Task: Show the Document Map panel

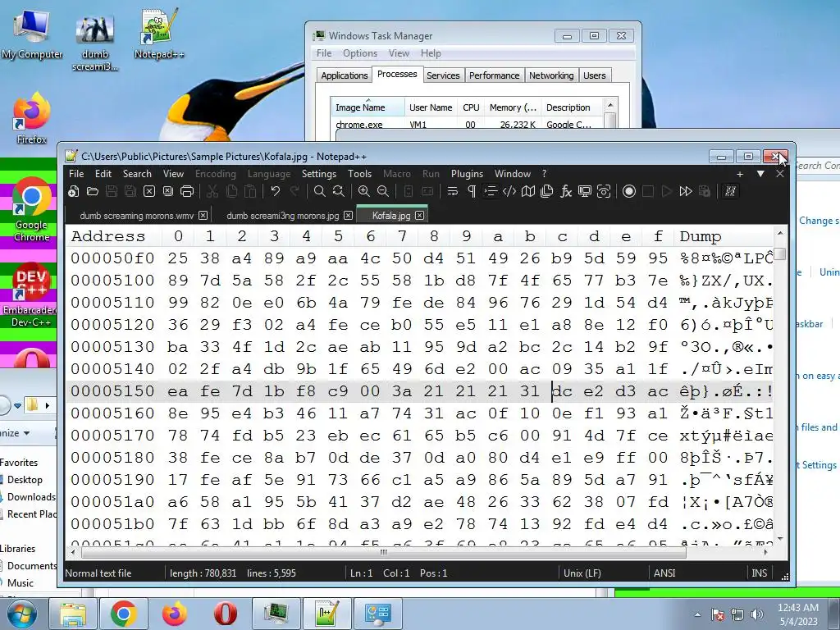Action: tap(528, 191)
